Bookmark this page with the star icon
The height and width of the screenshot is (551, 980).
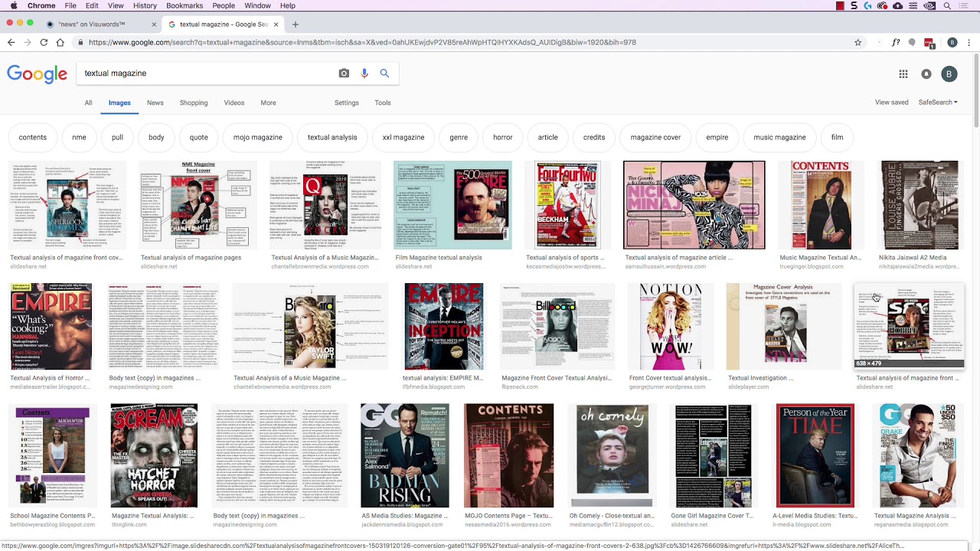[x=858, y=42]
